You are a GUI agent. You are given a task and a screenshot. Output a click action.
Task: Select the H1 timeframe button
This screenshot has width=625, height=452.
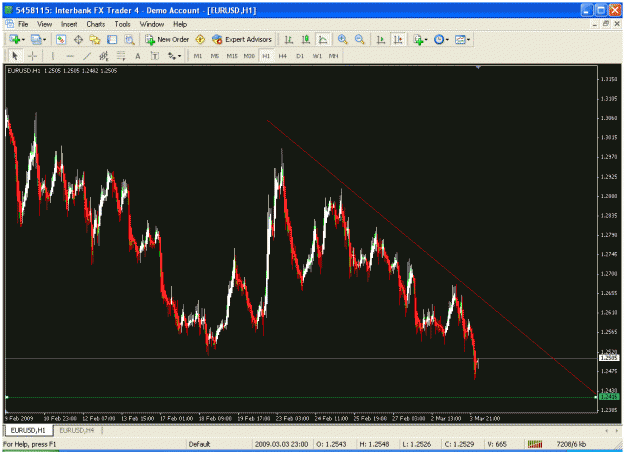[x=266, y=56]
